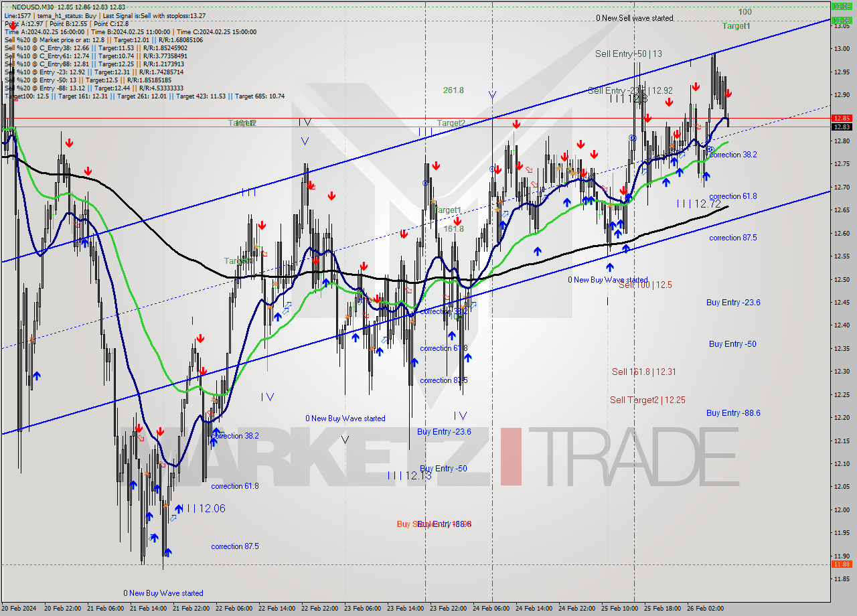
Task: Click the 11.88 price tag on the axis
Action: [842, 564]
